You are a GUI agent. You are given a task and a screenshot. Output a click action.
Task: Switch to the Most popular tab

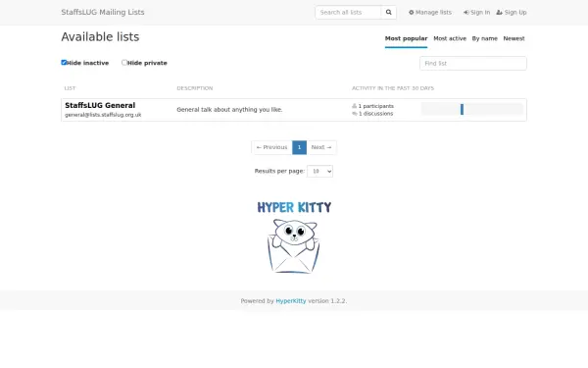[406, 38]
